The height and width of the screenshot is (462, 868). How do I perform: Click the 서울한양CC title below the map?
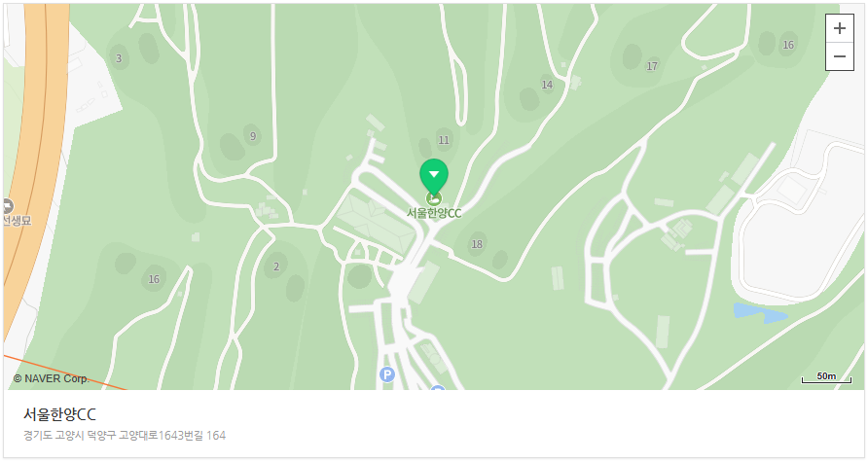[x=59, y=414]
